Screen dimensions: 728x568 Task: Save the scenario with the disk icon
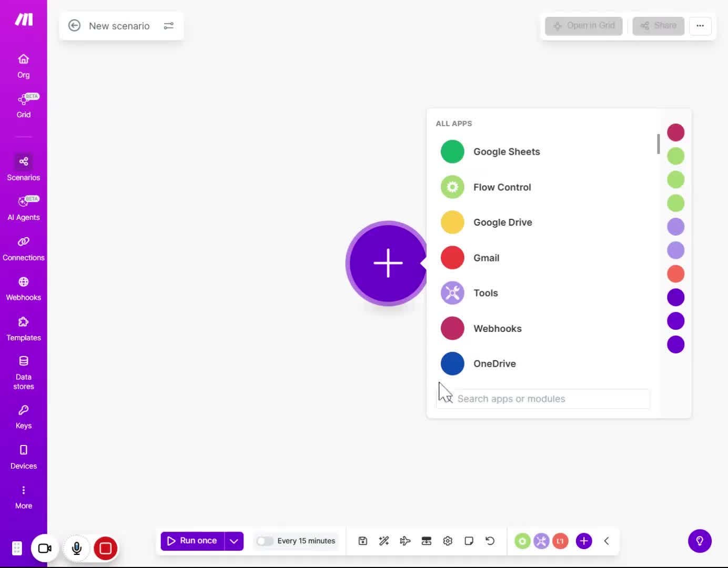pos(363,541)
